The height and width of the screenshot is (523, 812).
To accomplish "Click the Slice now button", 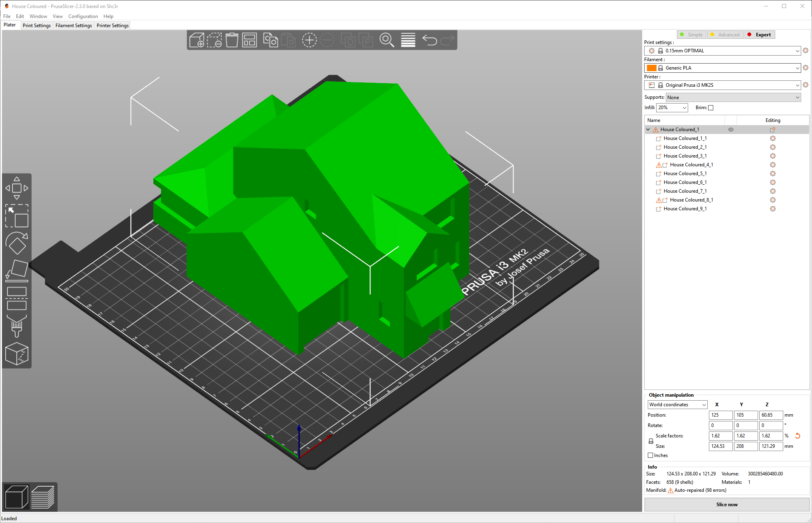I will (726, 505).
